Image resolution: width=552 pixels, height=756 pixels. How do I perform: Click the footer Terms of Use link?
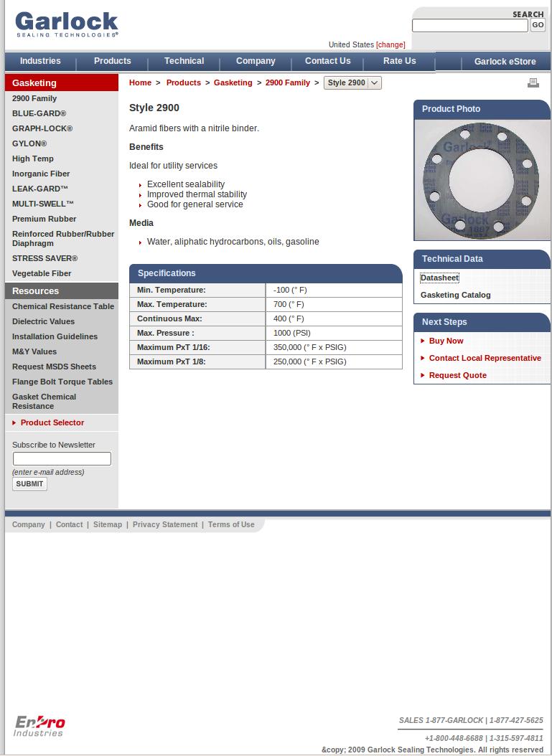pos(231,524)
